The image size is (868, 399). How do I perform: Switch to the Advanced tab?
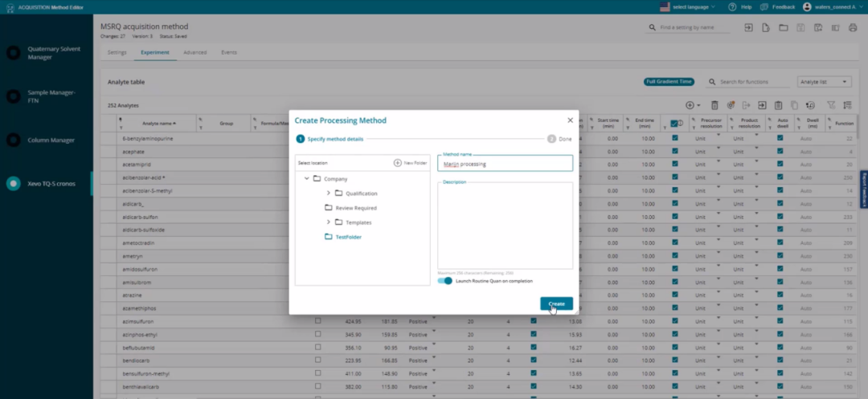tap(194, 52)
